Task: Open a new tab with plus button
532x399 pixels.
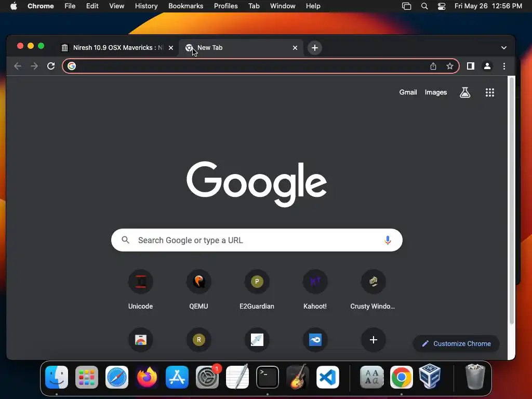Action: 315,48
